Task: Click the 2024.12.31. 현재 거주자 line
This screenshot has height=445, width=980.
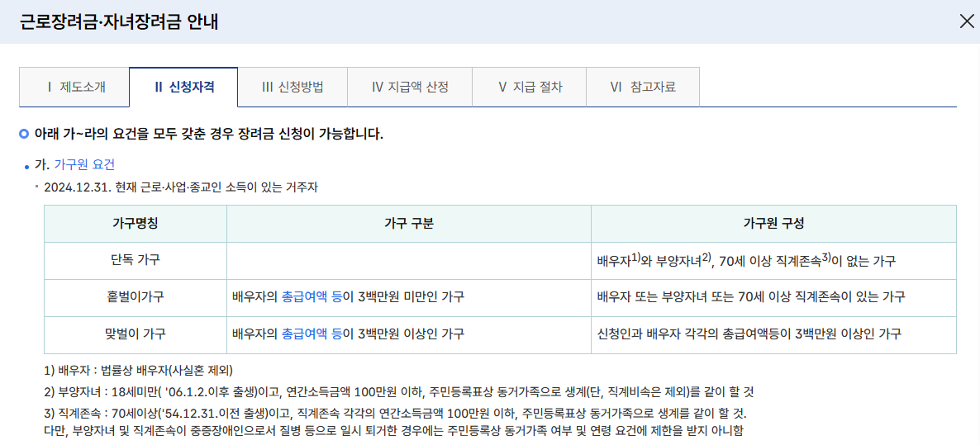Action: click(181, 187)
